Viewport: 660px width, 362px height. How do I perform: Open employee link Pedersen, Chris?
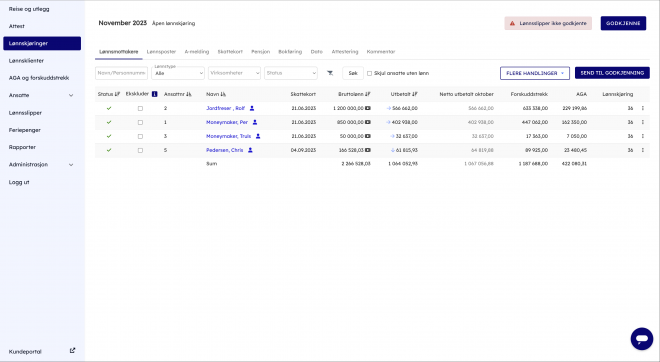tap(224, 150)
